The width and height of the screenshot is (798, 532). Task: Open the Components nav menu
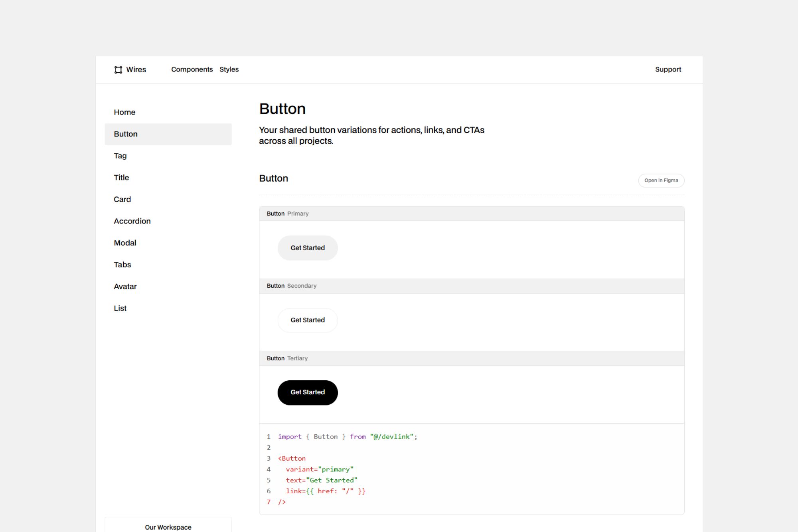(x=192, y=69)
